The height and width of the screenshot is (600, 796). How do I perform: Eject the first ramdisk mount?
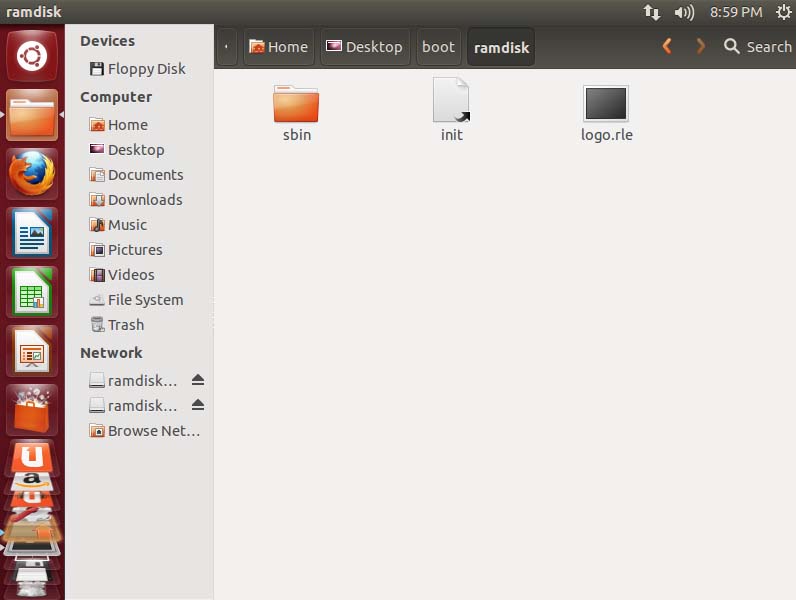coord(198,380)
